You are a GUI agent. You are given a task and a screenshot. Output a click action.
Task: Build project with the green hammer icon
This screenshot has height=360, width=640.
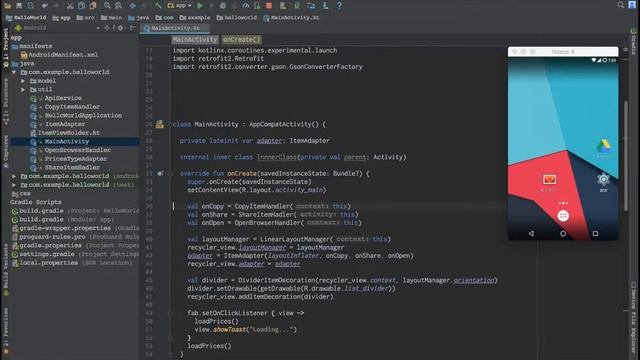click(158, 6)
